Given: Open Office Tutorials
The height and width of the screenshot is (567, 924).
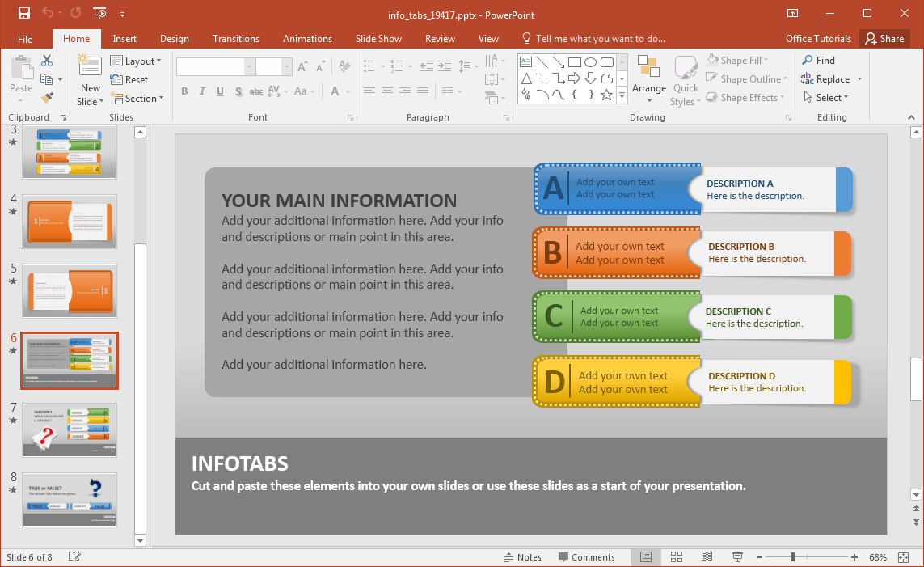Looking at the screenshot, I should (x=818, y=38).
